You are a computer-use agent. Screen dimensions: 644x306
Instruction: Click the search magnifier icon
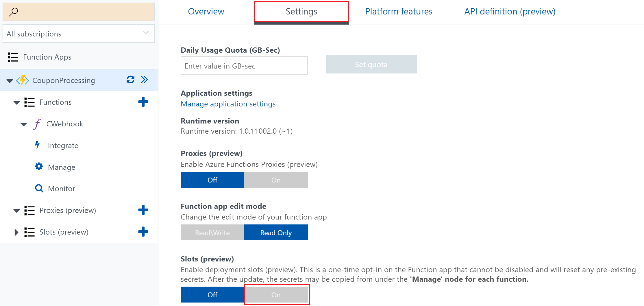[x=14, y=12]
